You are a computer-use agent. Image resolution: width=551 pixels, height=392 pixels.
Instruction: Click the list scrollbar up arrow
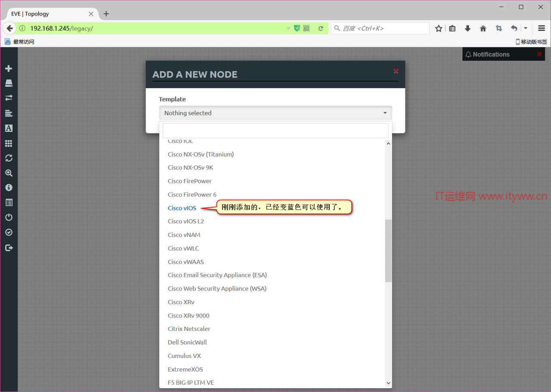coord(388,144)
